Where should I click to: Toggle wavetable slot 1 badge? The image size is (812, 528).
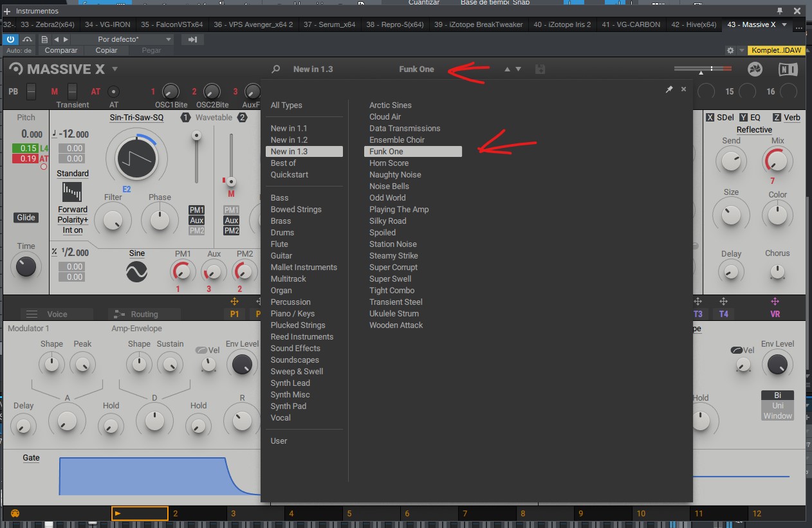tap(185, 117)
